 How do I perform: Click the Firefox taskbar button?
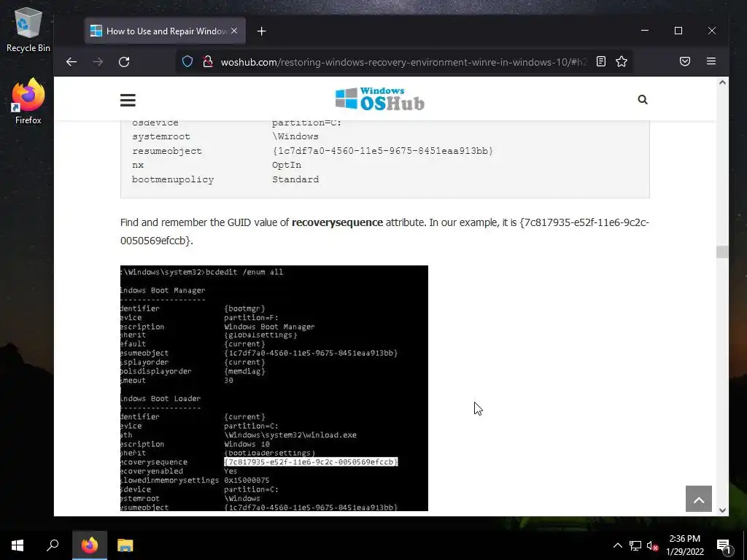tap(90, 545)
